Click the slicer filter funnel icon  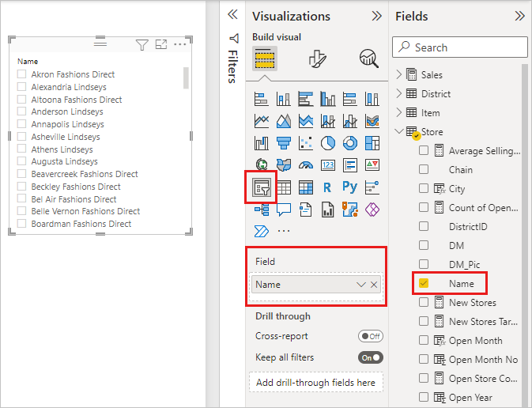pyautogui.click(x=141, y=45)
